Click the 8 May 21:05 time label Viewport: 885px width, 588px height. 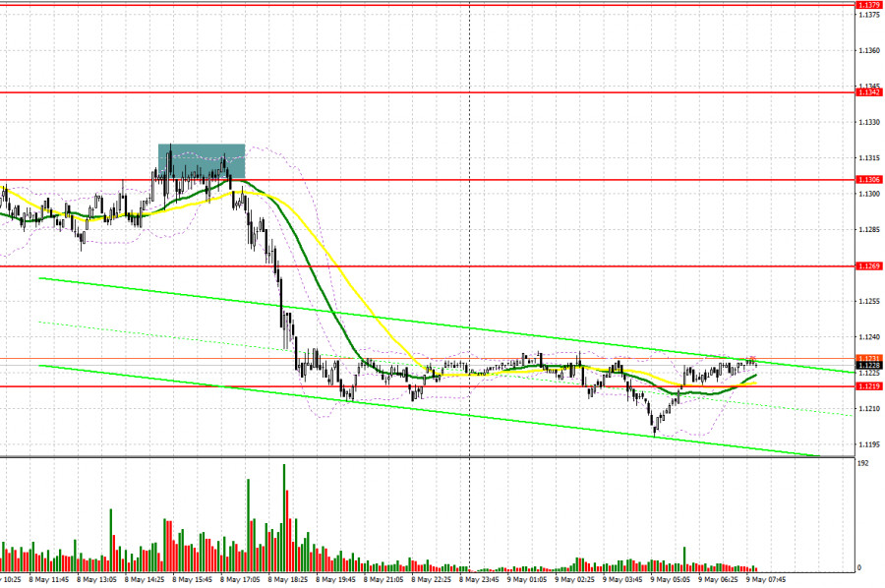coord(383,579)
